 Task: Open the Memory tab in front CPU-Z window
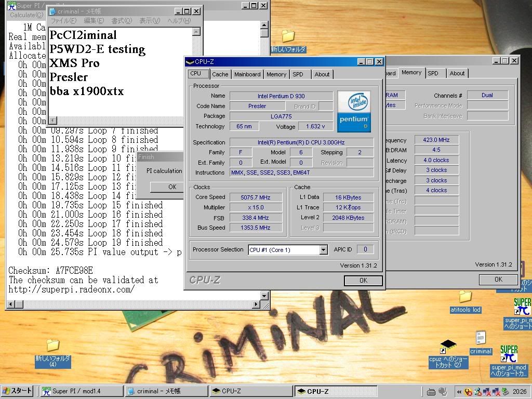click(x=276, y=74)
